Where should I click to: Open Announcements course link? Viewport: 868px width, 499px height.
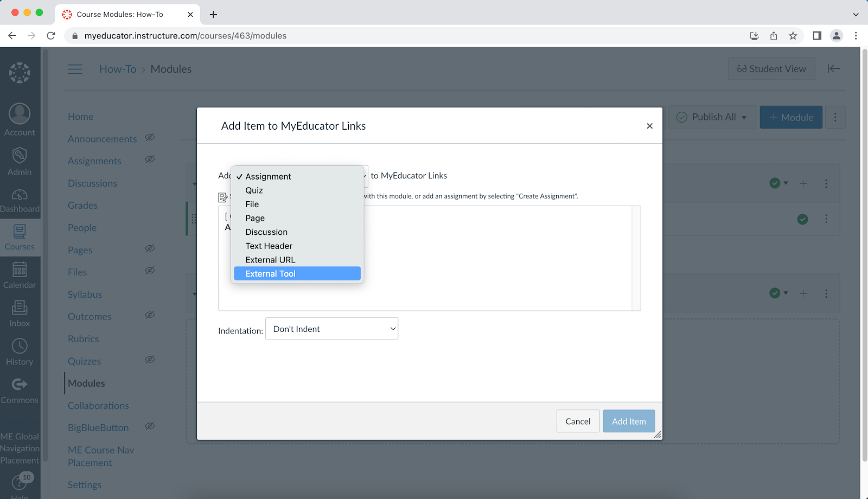click(x=102, y=139)
